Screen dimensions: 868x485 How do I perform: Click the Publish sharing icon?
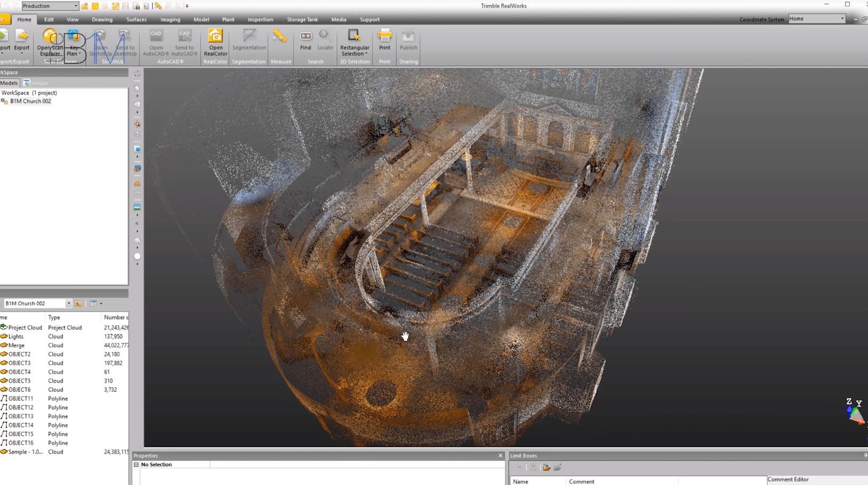coord(408,41)
